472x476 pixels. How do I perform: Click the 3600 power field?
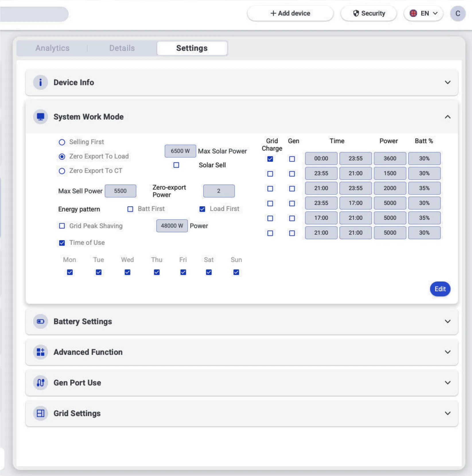coord(390,159)
